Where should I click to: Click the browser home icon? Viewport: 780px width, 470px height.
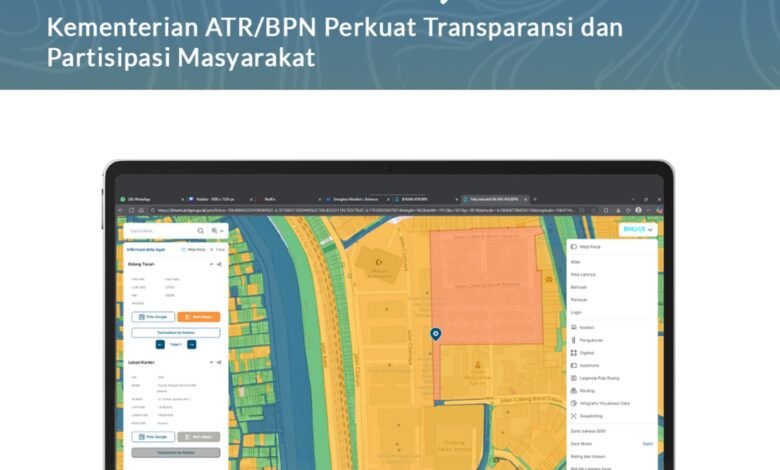[141, 210]
